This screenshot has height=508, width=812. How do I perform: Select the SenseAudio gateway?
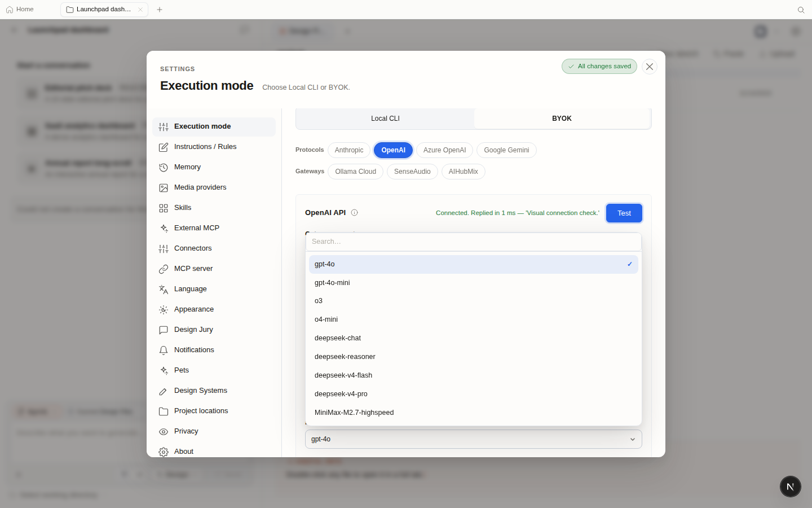click(412, 172)
